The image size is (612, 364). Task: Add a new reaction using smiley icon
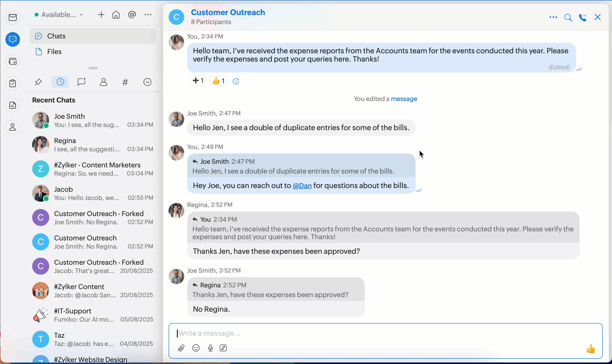pos(236,81)
